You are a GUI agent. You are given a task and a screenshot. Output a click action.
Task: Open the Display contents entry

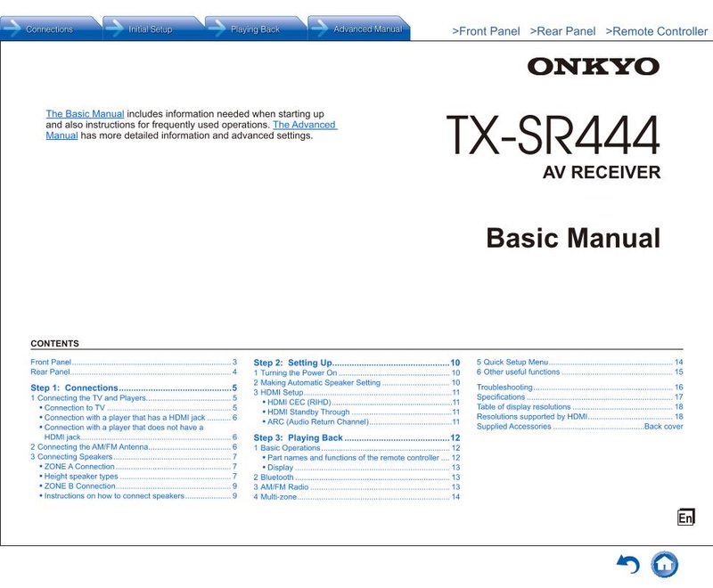[x=361, y=467]
